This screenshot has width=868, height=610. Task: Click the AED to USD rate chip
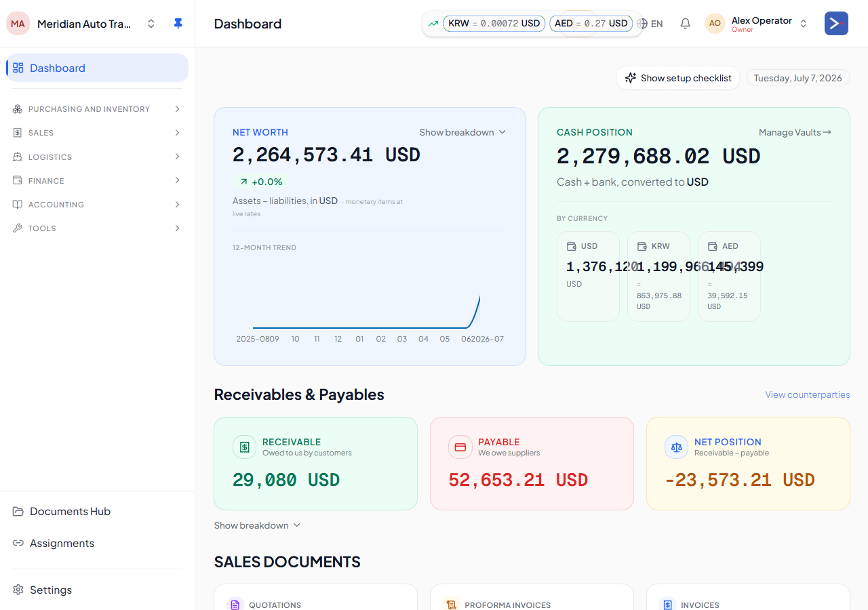(x=591, y=24)
